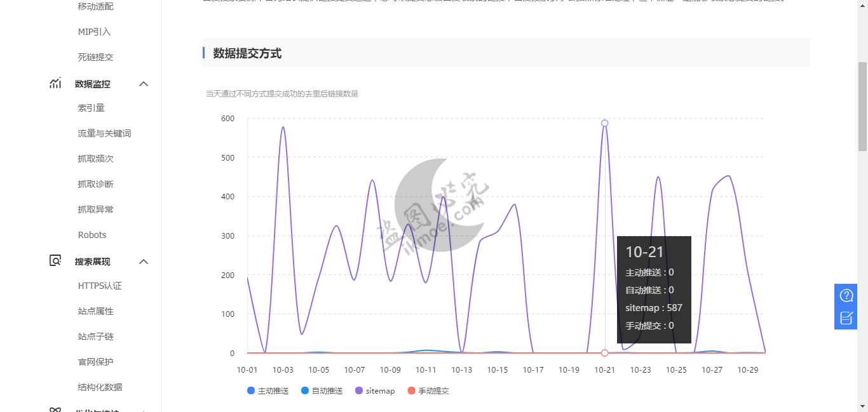Collapse the 数据监控 section chevron
This screenshot has width=868, height=412.
point(144,84)
